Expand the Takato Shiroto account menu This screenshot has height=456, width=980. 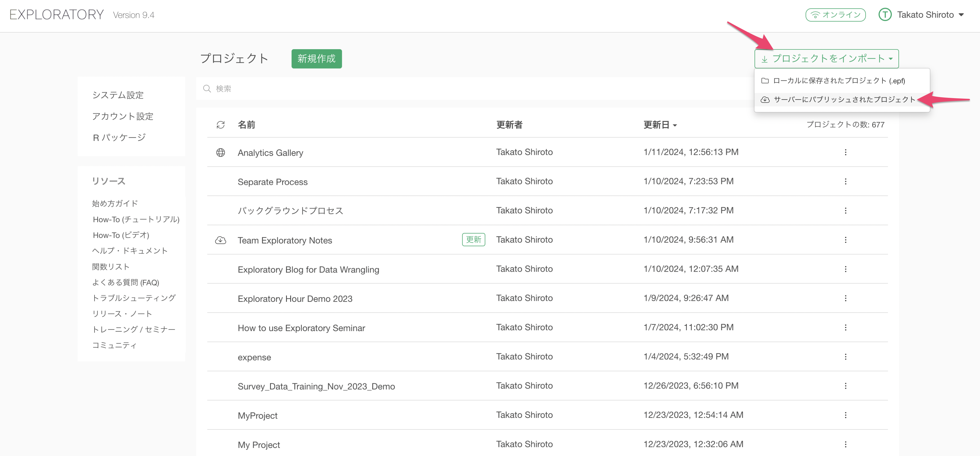tap(931, 15)
